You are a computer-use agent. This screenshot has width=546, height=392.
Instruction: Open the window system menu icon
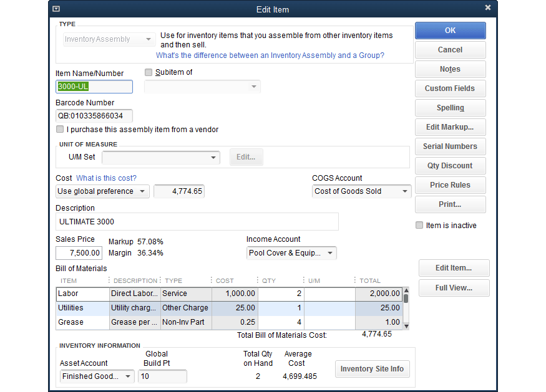click(x=56, y=9)
